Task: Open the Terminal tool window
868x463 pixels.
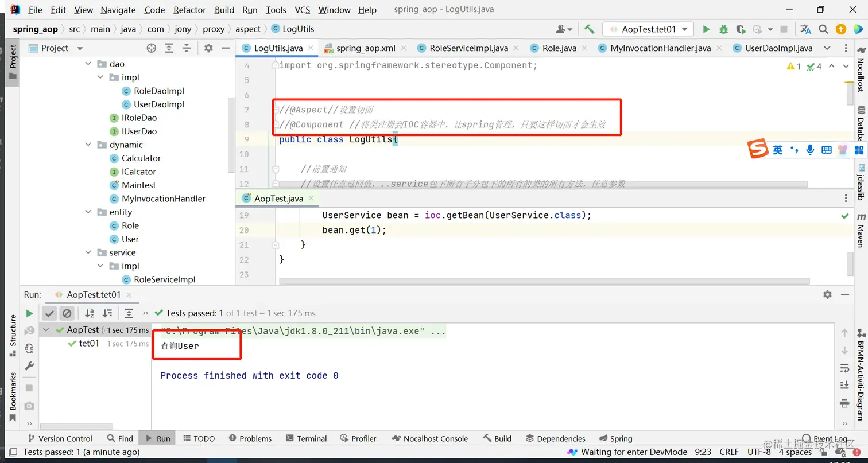Action: 306,438
